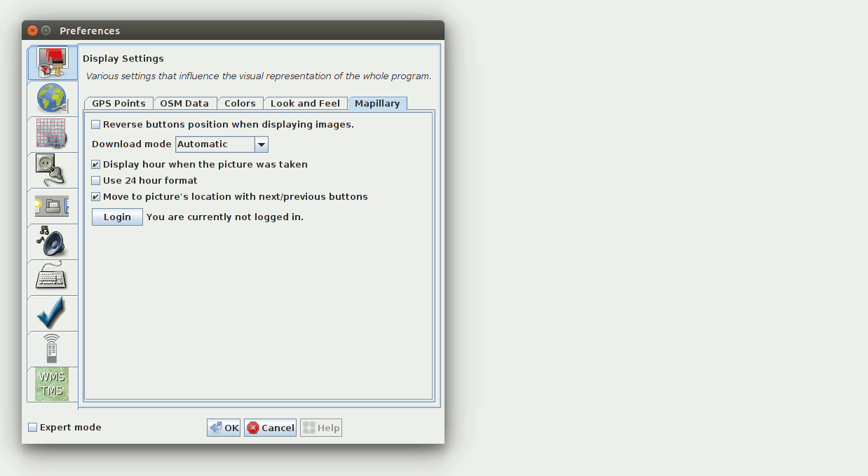Open WMS TMS imagery preferences

pos(53,384)
